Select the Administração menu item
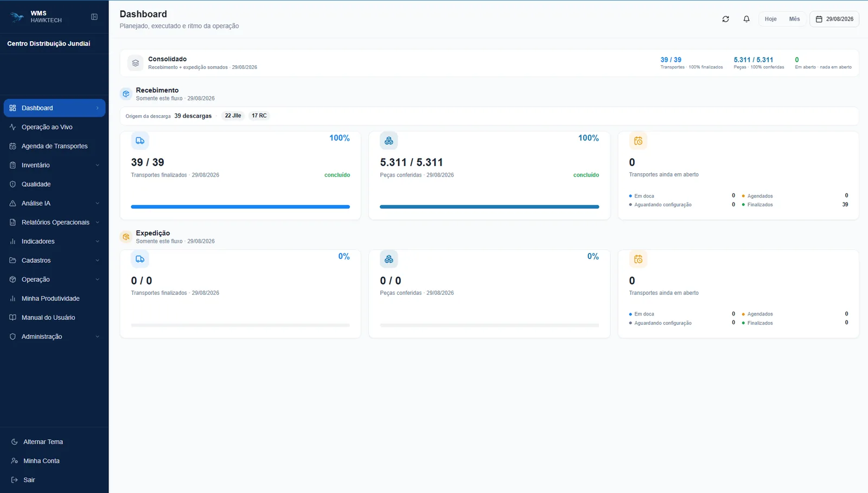The height and width of the screenshot is (493, 868). coord(54,337)
